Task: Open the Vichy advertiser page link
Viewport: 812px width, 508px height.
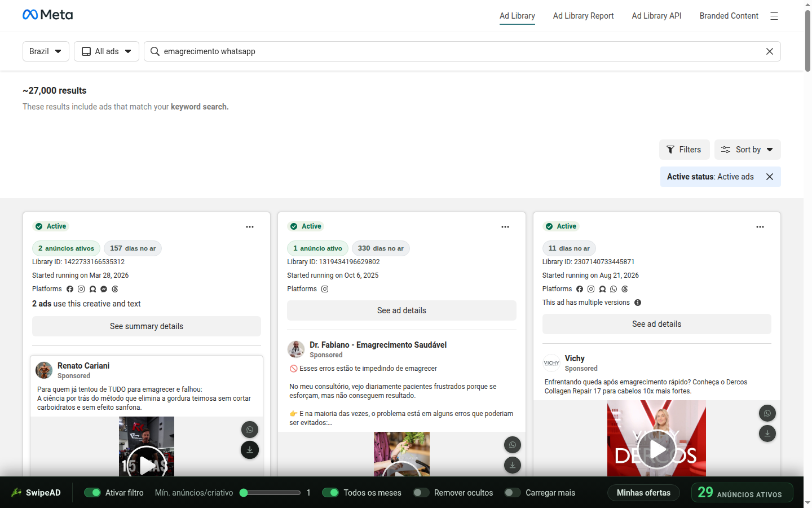Action: [575, 358]
